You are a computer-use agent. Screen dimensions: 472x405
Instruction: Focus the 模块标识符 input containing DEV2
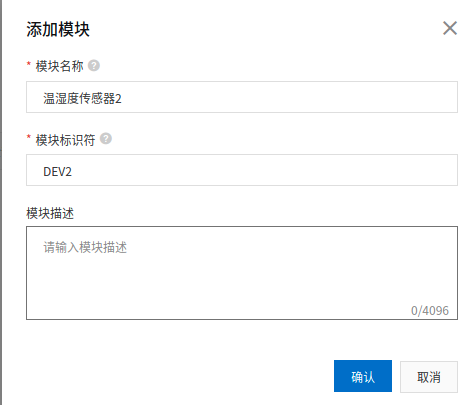[x=242, y=170]
